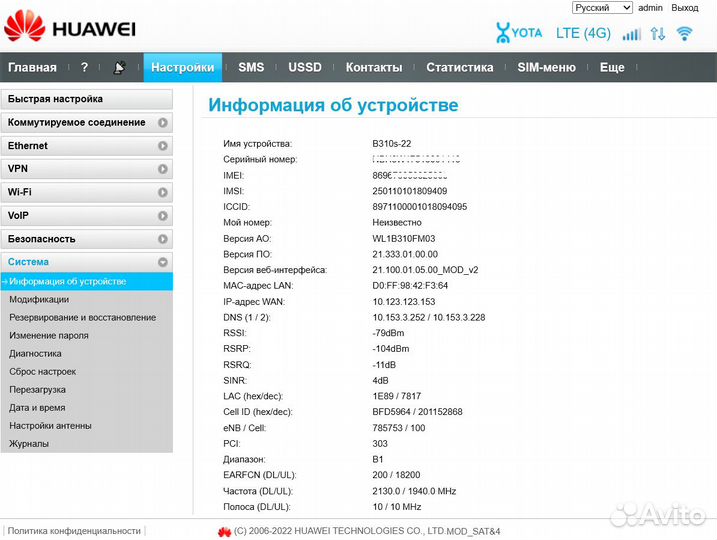Screen dimensions: 717x540
Task: Click SINR value 4dB
Action: 380,380
